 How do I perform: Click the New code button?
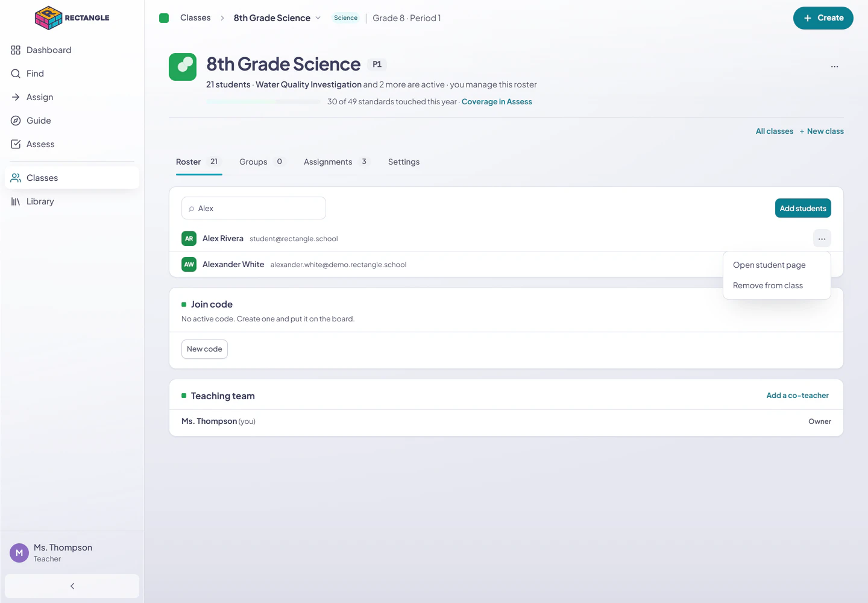point(204,349)
